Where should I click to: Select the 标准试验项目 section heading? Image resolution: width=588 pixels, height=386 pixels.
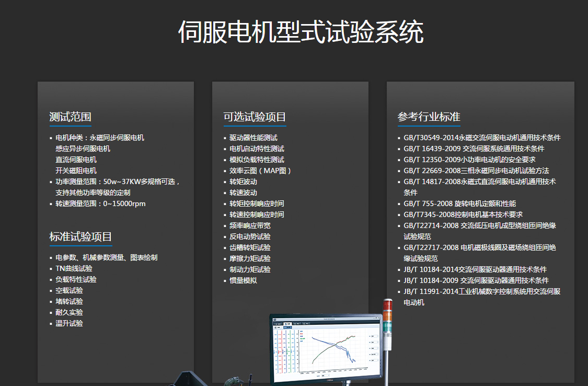click(x=80, y=236)
